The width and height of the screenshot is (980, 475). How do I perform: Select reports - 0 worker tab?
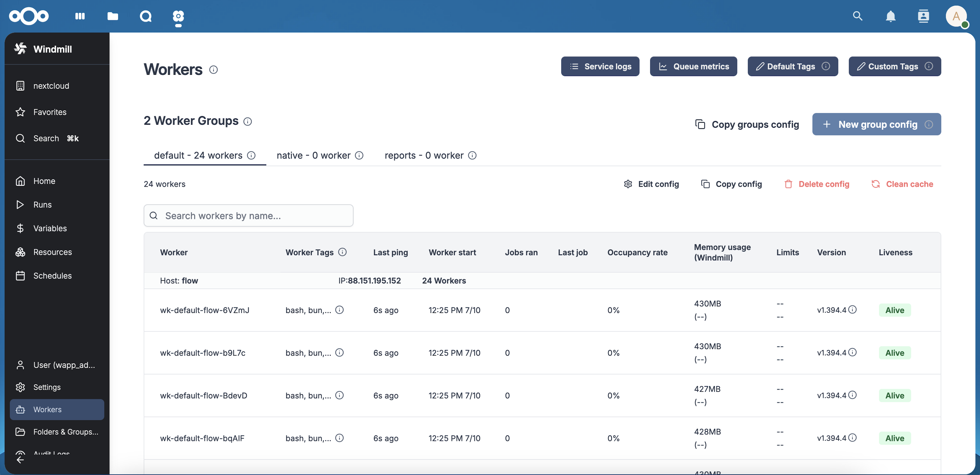click(x=424, y=155)
